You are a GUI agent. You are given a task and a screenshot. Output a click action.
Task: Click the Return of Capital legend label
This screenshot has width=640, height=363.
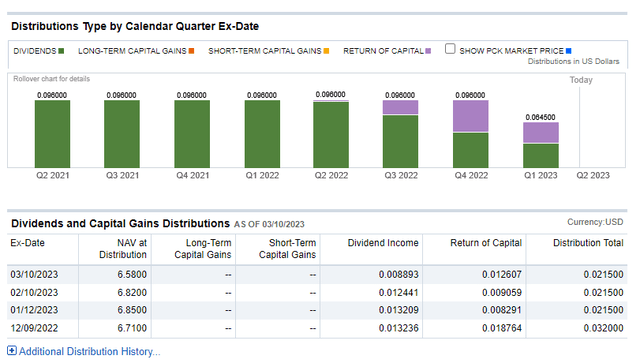pos(383,51)
